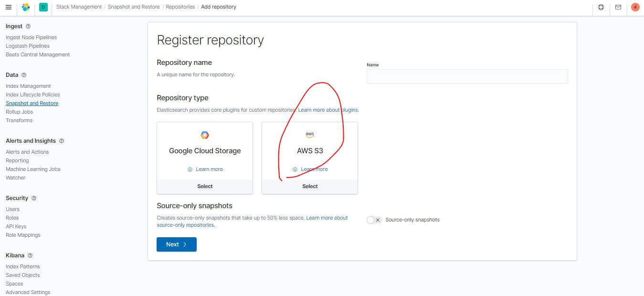Click the help icon beside Kibana heading
Screen dimensions: 644x296
click(30, 255)
